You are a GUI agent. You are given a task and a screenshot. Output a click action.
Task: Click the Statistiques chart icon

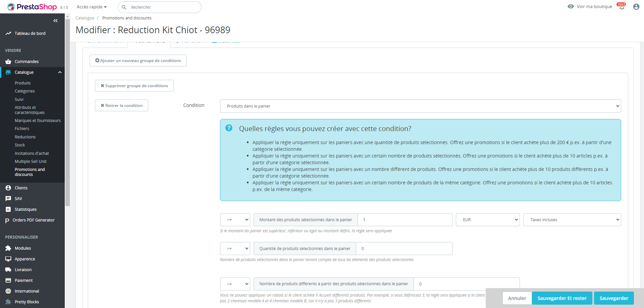point(8,209)
